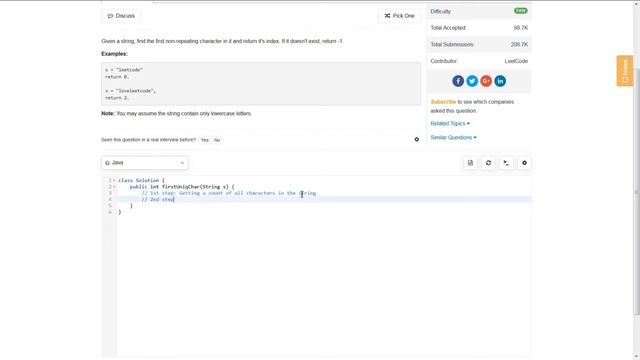This screenshot has height=360, width=640.
Task: Click on line 4 '// 2nd step' comment
Action: [158, 199]
